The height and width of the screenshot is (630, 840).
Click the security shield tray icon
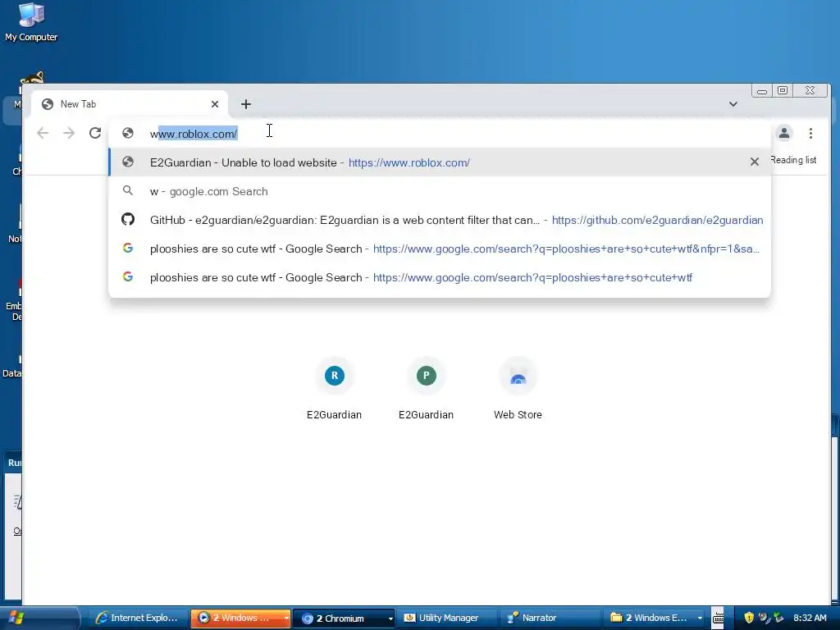click(749, 618)
